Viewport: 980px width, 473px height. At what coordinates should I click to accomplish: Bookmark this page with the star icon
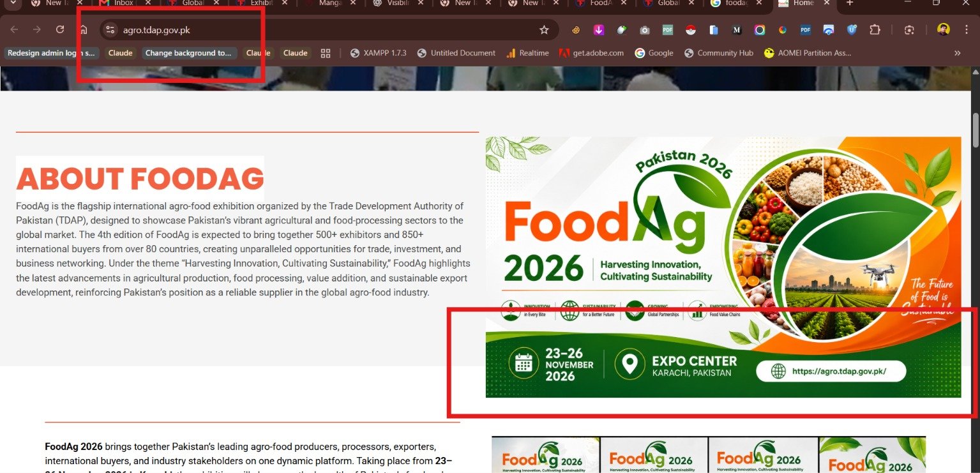pyautogui.click(x=544, y=30)
